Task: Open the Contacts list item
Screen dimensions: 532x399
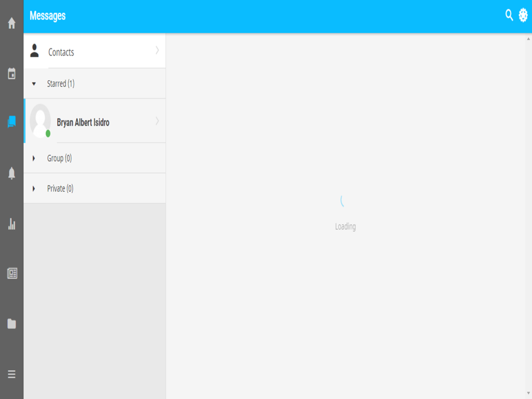Action: [x=95, y=51]
